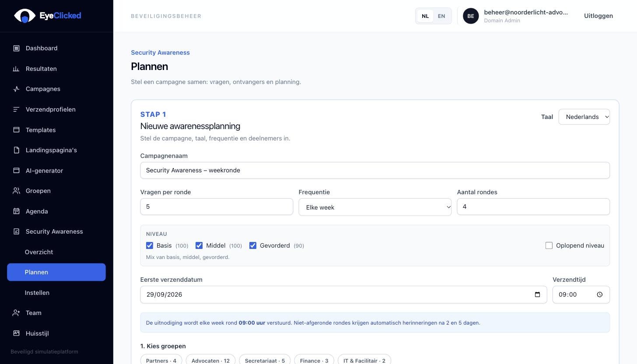Click the Landingspagina's document icon
This screenshot has height=364, width=637.
[16, 150]
